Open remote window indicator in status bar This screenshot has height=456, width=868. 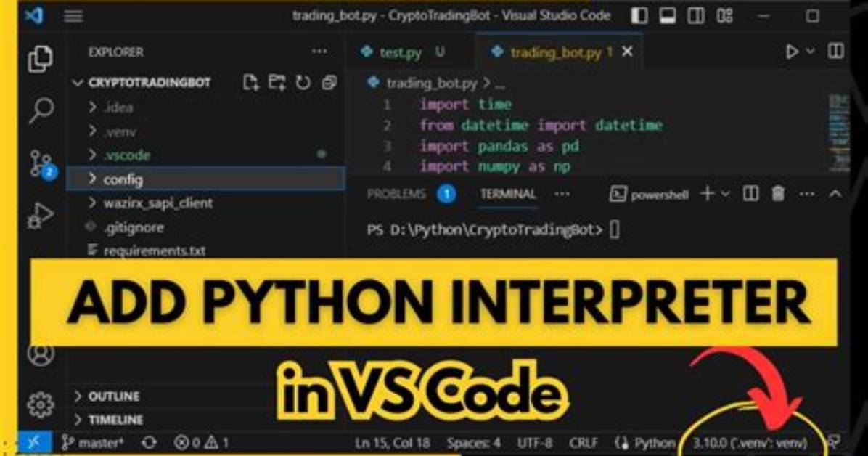(35, 443)
